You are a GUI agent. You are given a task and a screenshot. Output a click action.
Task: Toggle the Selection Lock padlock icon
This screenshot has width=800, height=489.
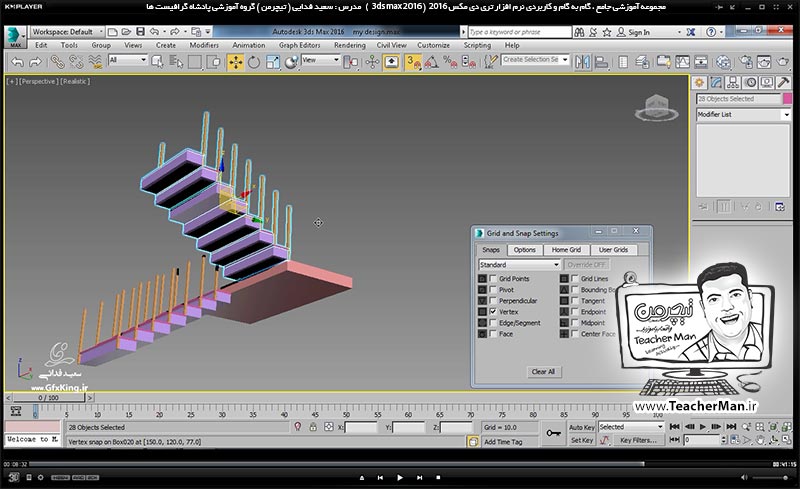coord(313,427)
